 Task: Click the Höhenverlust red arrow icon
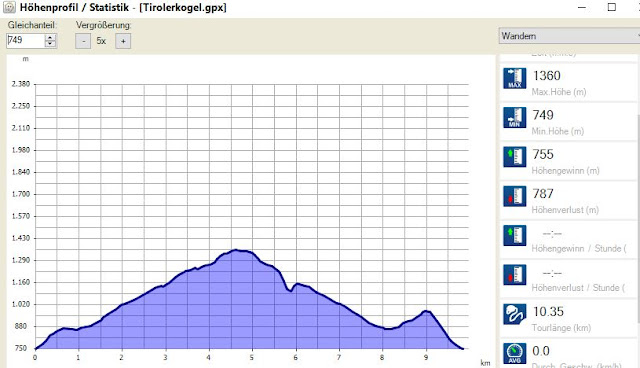point(515,196)
